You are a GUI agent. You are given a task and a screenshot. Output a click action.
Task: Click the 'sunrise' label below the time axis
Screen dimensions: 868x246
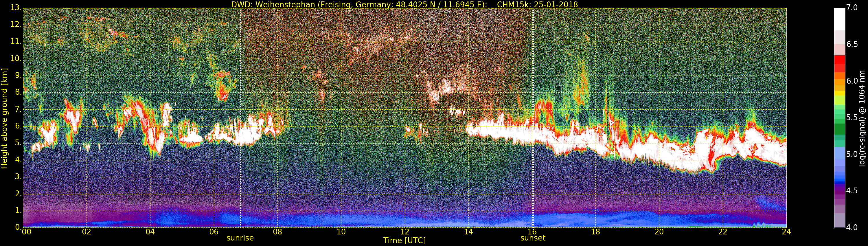click(240, 238)
